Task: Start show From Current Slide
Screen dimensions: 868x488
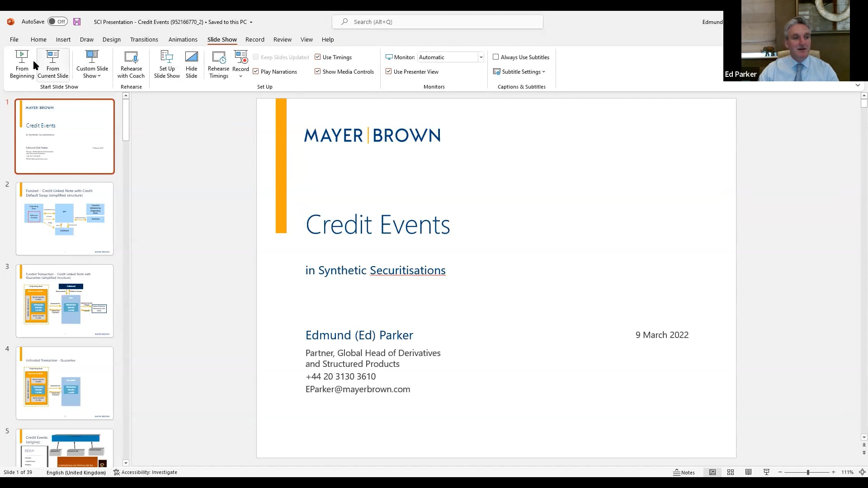Action: [53, 64]
